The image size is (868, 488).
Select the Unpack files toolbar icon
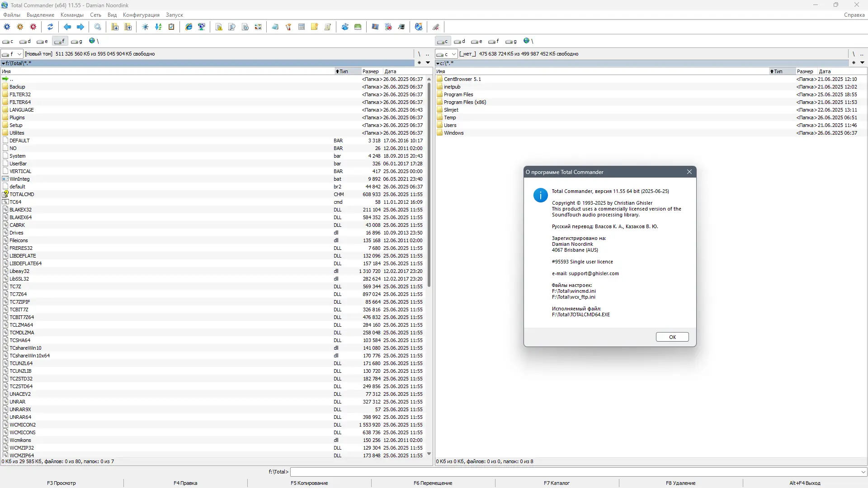(128, 27)
